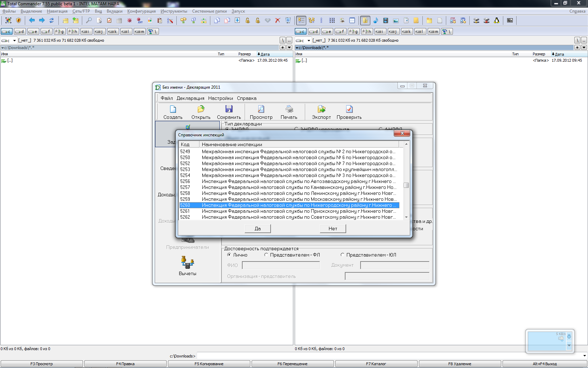
Task: Select inspection row with code 5249
Action: (x=289, y=151)
